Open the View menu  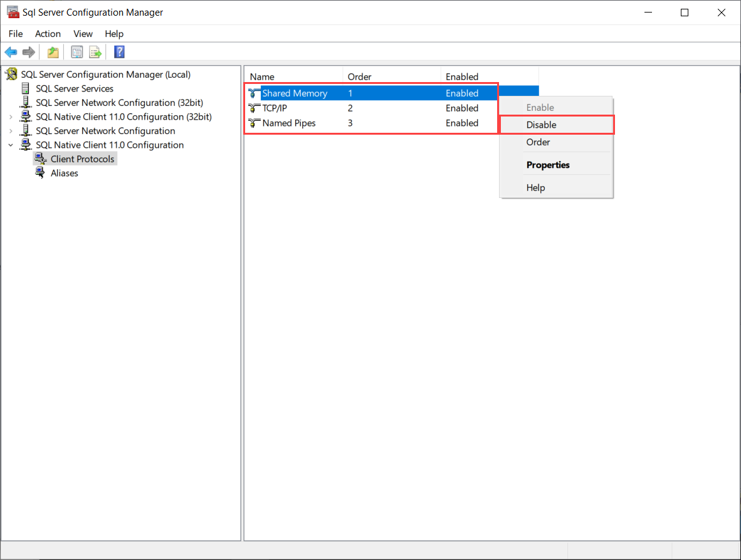[x=83, y=34]
